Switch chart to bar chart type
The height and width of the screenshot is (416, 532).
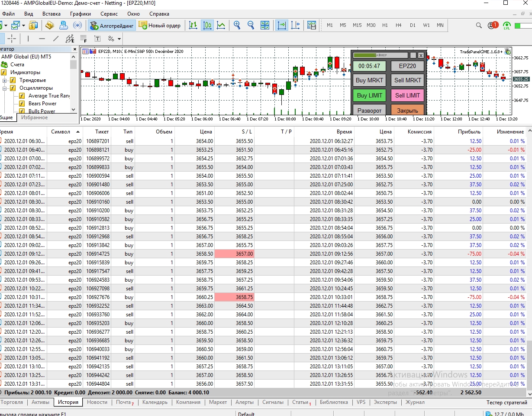pos(193,26)
